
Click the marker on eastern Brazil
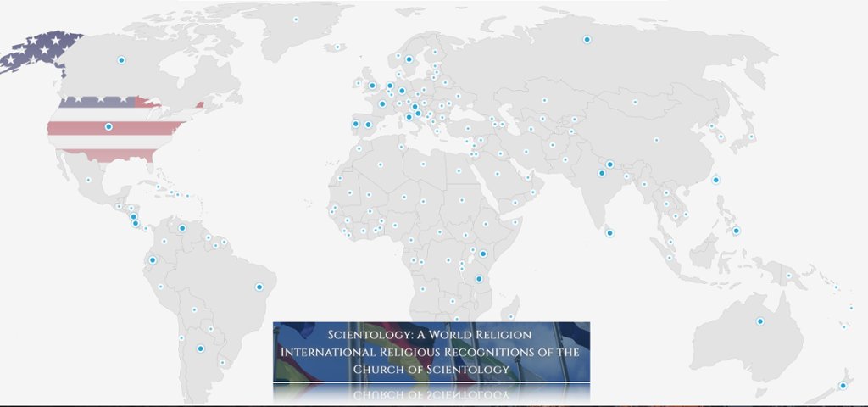[x=259, y=287]
